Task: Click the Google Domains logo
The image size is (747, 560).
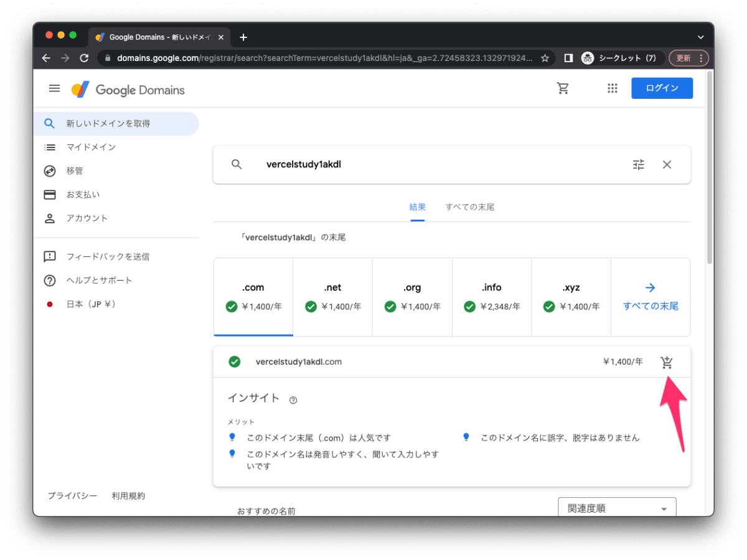Action: click(x=128, y=90)
